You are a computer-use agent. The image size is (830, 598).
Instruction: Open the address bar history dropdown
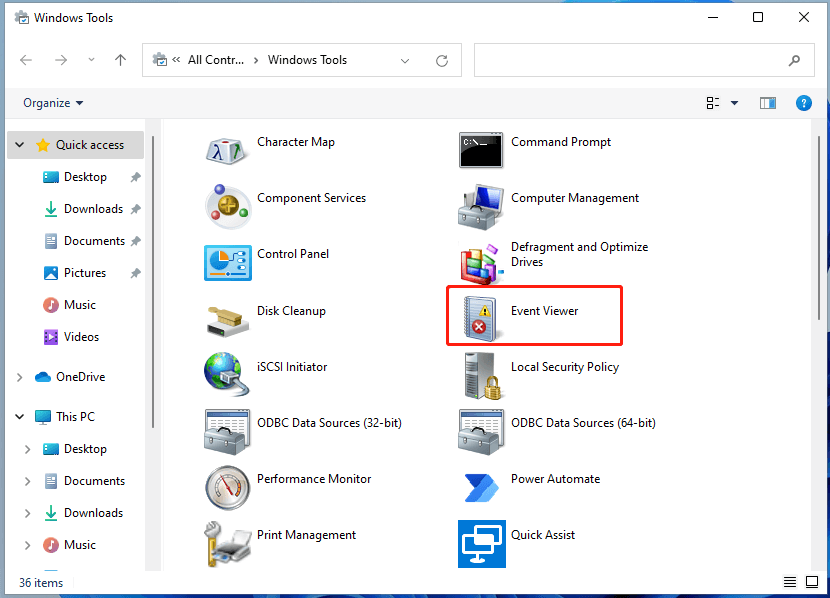click(405, 60)
